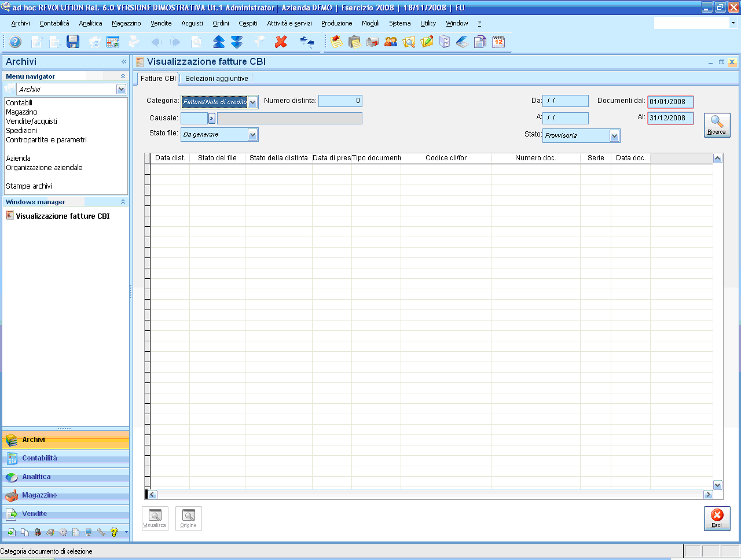Click two pages icon in bottom strip

coord(24,532)
